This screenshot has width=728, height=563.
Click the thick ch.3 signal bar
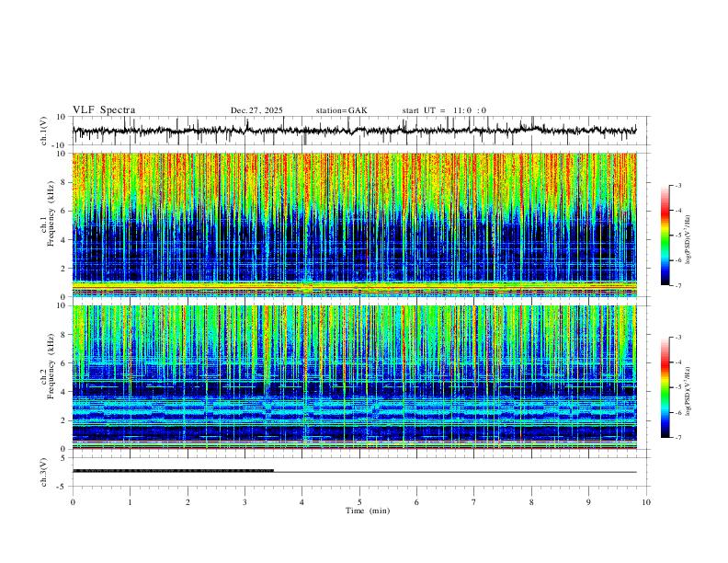(173, 471)
